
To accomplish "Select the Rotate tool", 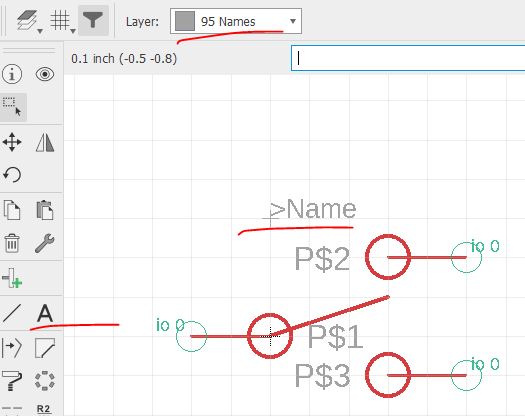I will click(12, 175).
